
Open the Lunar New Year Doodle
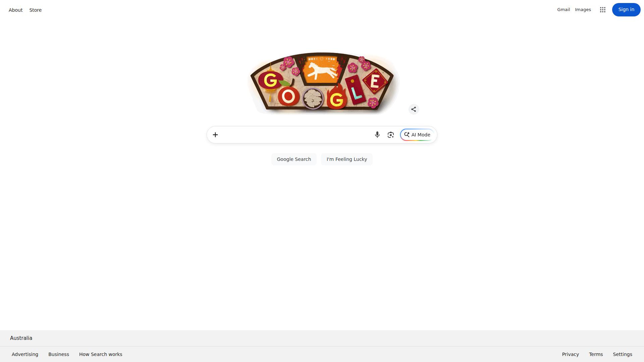pos(322,83)
